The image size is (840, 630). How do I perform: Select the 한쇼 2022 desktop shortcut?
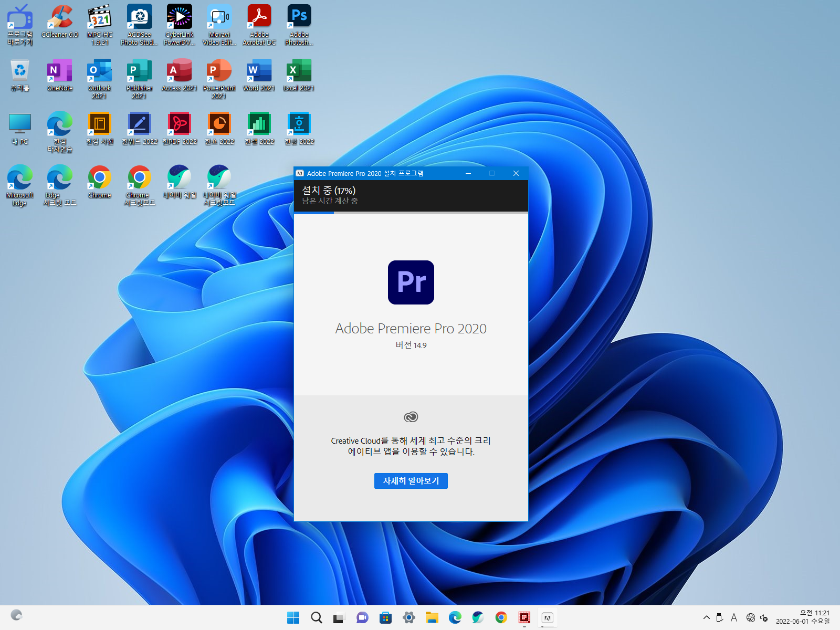219,128
